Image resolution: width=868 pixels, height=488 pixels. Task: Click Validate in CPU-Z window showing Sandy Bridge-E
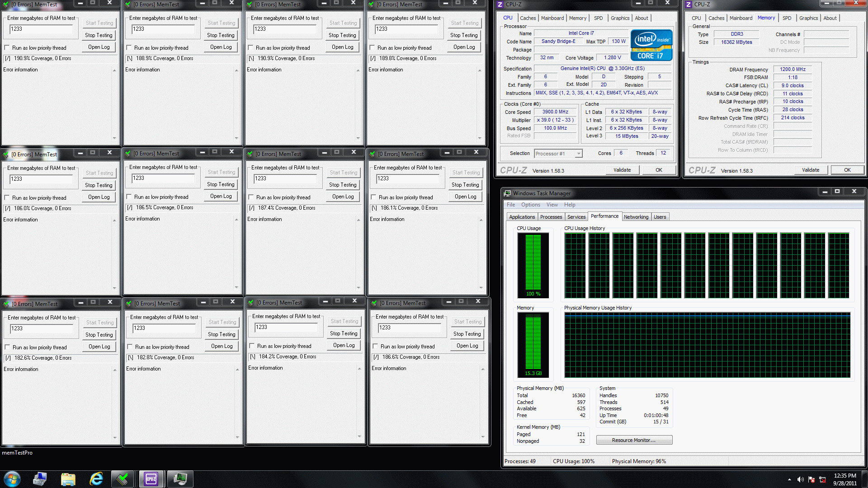point(622,170)
